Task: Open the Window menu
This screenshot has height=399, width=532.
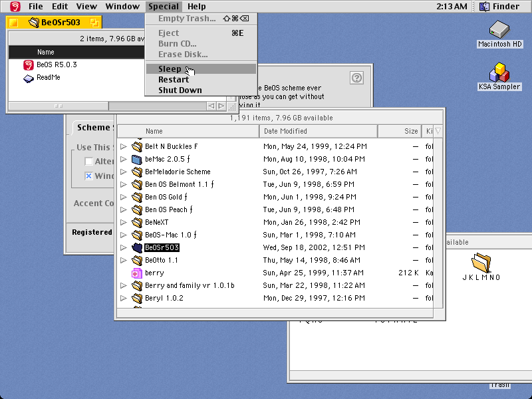Action: tap(122, 6)
